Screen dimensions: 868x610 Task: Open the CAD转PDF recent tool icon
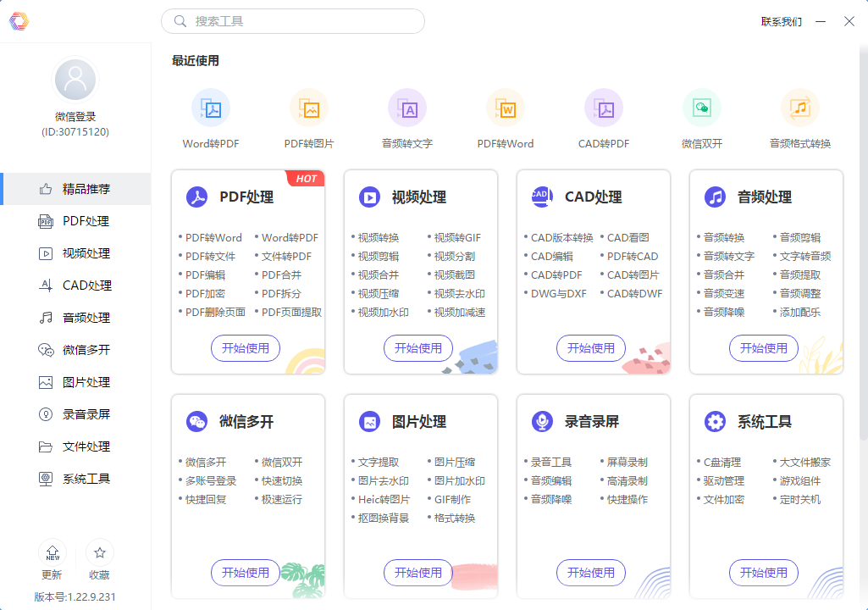click(604, 108)
